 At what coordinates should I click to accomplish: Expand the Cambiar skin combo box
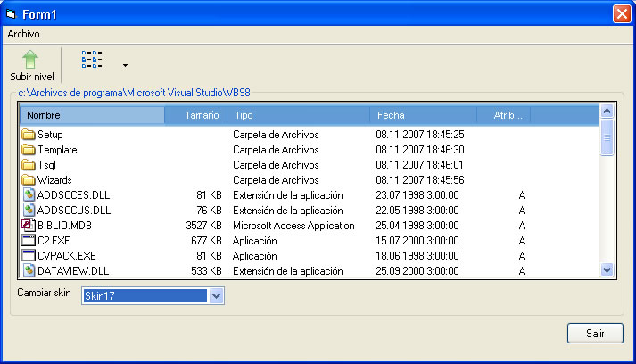(x=216, y=296)
